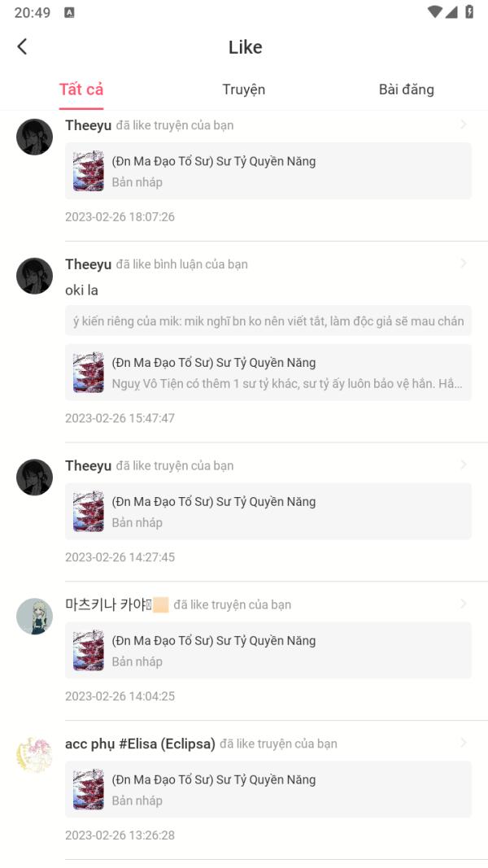Open the Theeyu username link dated 14:27:45
The width and height of the screenshot is (488, 868).
pos(89,465)
